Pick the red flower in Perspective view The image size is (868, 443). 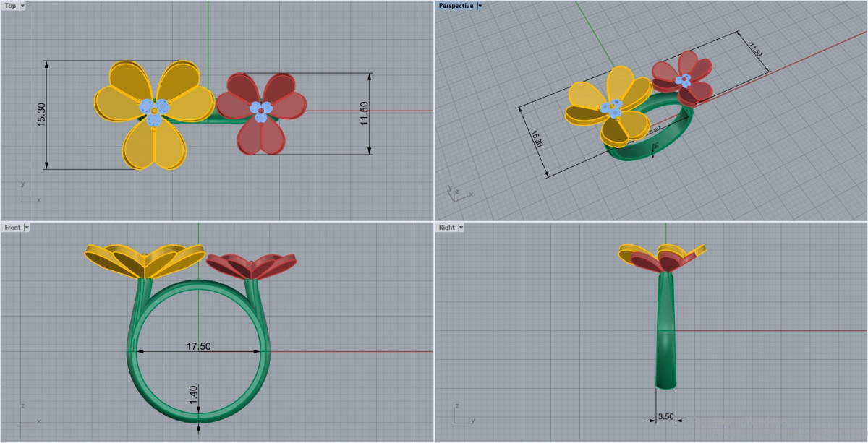[683, 77]
